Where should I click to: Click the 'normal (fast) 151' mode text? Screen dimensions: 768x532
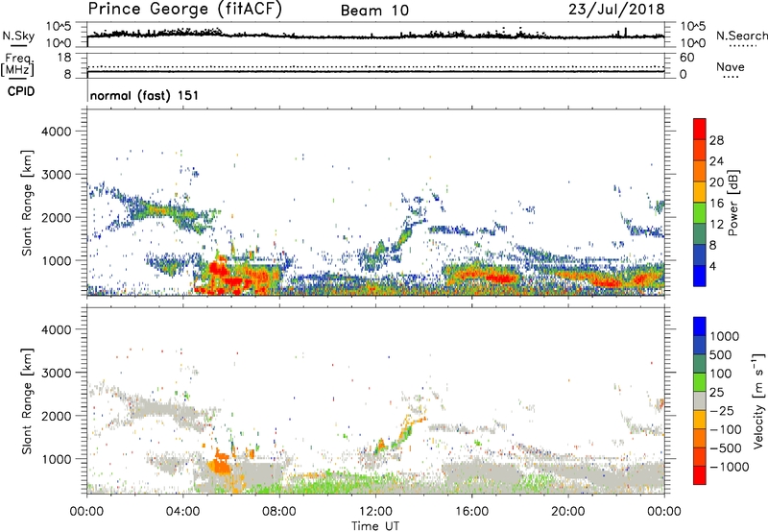[x=145, y=95]
